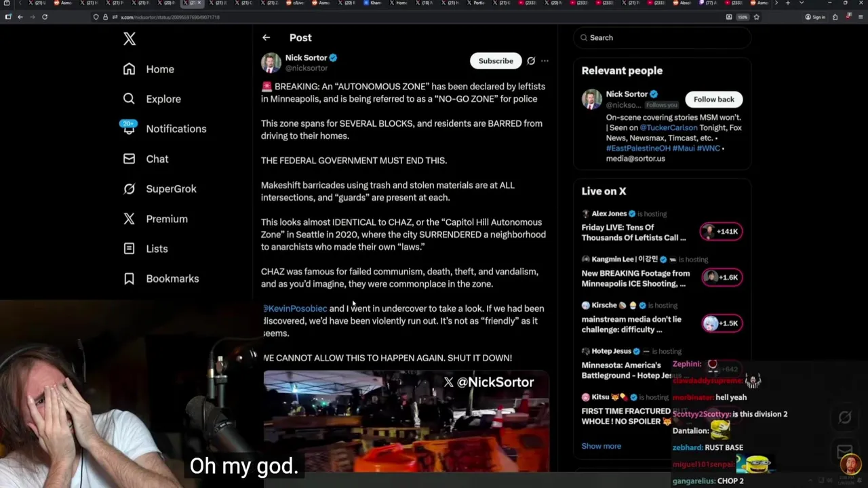Click the X logo in the sidebar

tap(130, 39)
